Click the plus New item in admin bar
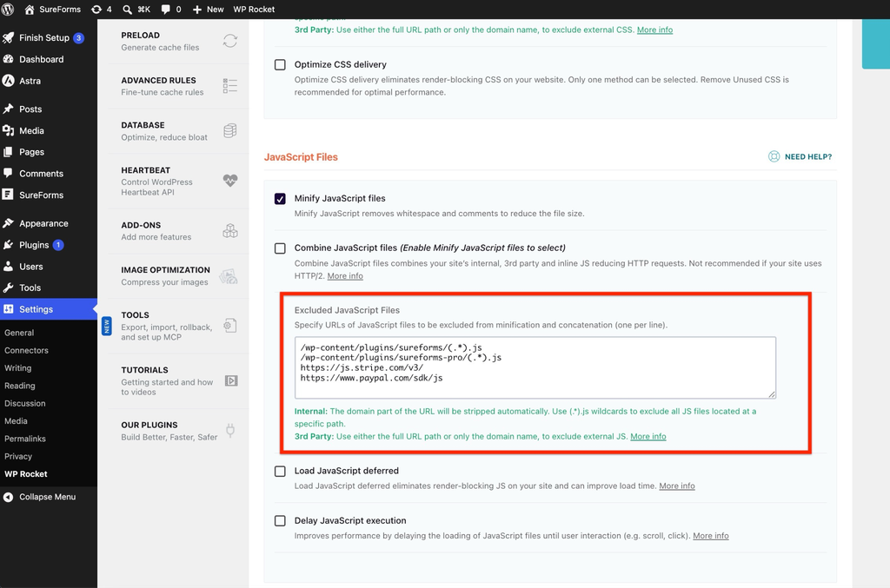Image resolution: width=890 pixels, height=588 pixels. pos(209,9)
